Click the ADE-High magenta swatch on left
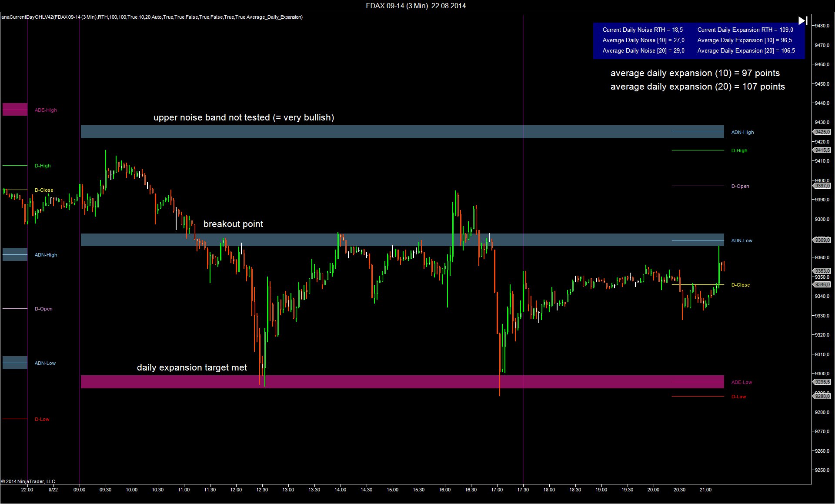The image size is (835, 504). point(15,110)
